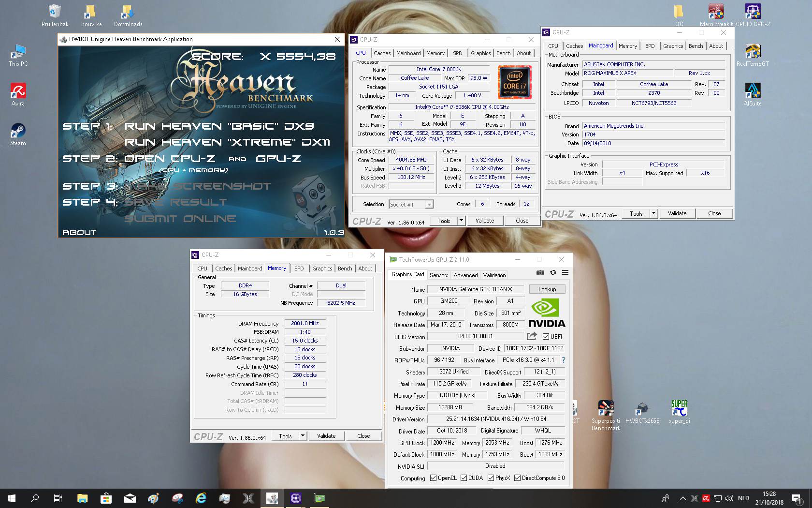This screenshot has height=508, width=812.
Task: Click the NVIDIA logo in GPU-Z
Action: (x=547, y=313)
